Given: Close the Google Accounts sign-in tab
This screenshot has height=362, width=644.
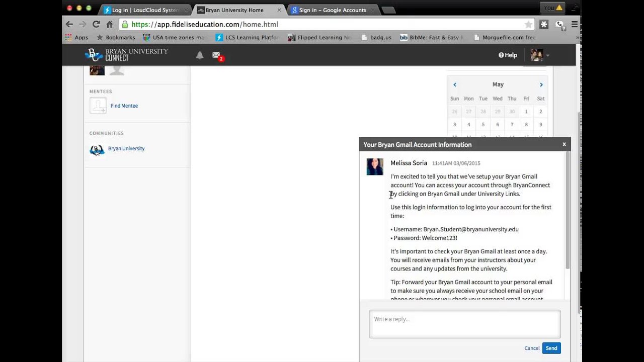Looking at the screenshot, I should (372, 10).
